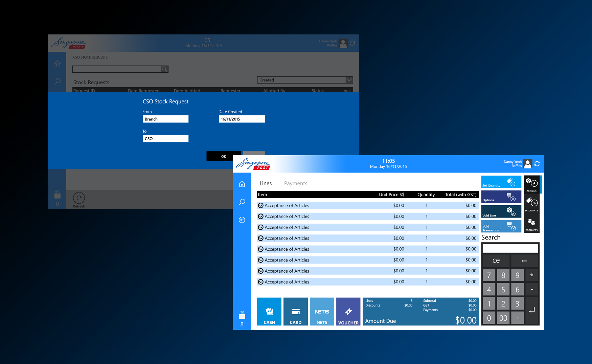Select the check circle on the last Acceptance of Articles line
This screenshot has width=592, height=364.
(x=261, y=281)
